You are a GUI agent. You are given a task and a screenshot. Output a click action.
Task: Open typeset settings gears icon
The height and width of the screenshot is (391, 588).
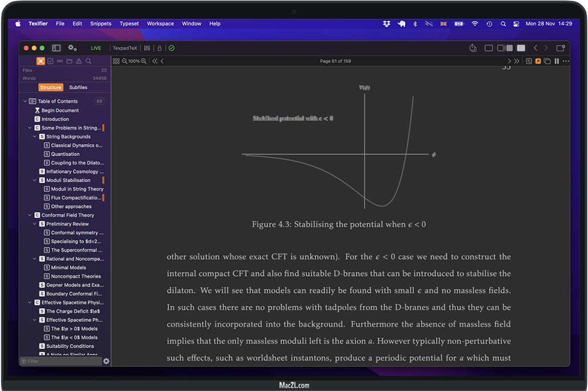(72, 49)
